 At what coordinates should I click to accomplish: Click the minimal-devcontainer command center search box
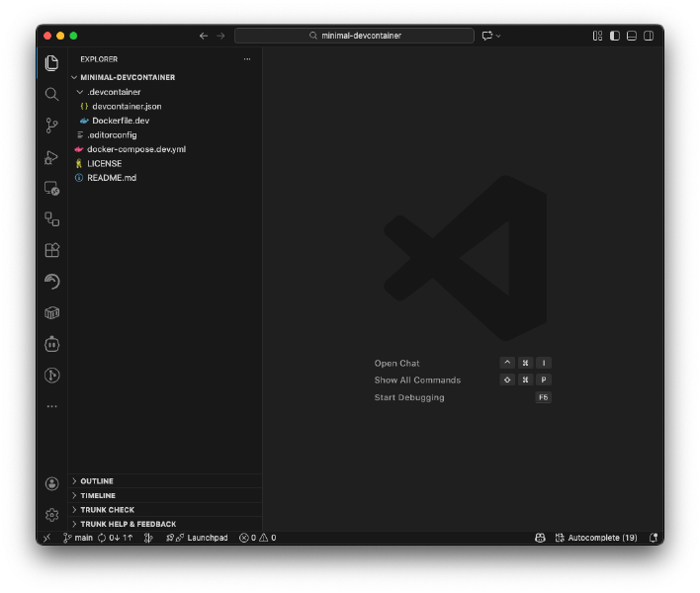pos(354,36)
